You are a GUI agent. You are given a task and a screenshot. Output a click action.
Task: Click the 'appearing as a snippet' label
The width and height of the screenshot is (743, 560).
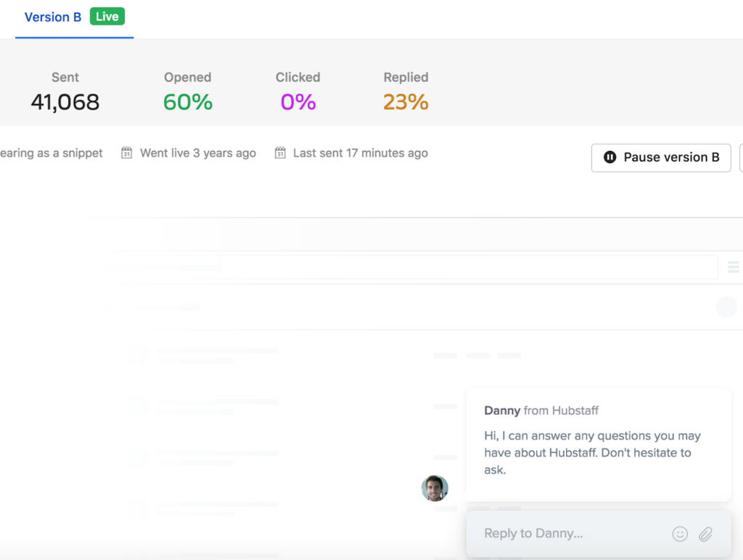(x=51, y=153)
